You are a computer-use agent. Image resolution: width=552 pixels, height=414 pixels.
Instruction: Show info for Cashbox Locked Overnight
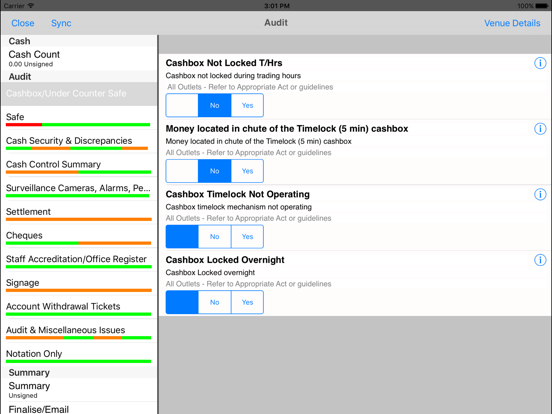540,260
